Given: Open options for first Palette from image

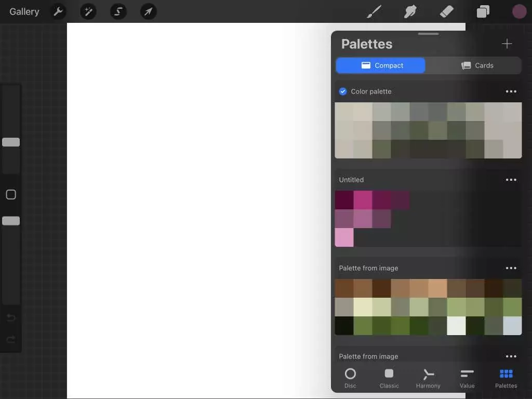Looking at the screenshot, I should [511, 268].
